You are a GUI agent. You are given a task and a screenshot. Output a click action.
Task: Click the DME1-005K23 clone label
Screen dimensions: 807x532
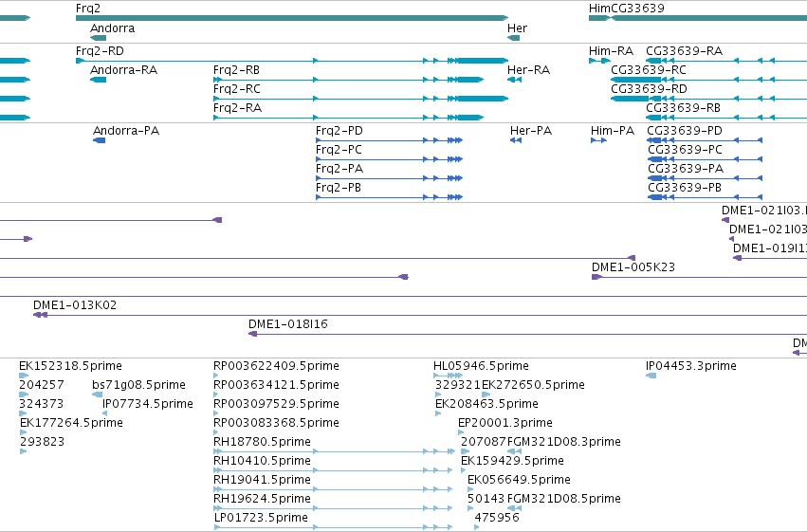point(633,267)
